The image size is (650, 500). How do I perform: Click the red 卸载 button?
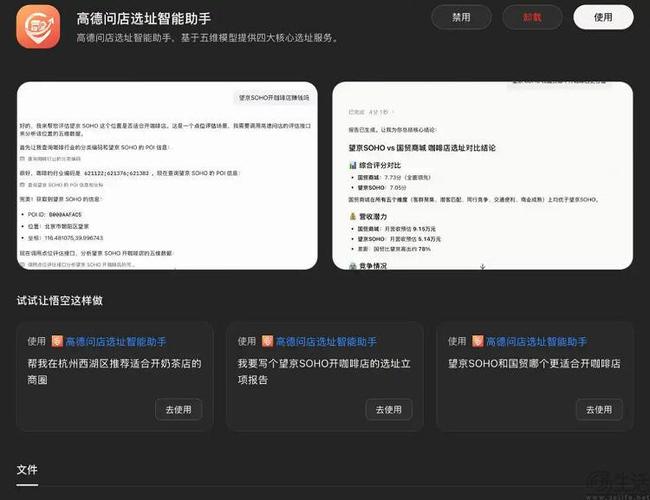pos(532,17)
